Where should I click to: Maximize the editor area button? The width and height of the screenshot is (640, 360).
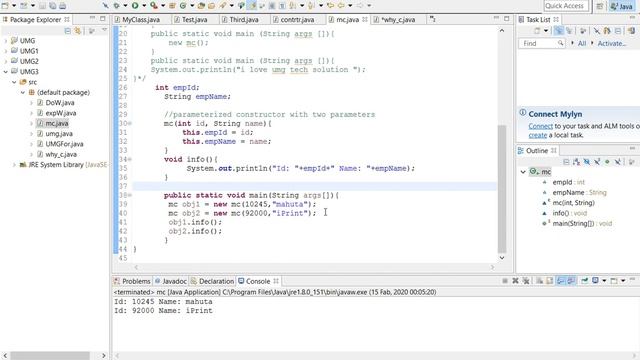click(x=507, y=18)
